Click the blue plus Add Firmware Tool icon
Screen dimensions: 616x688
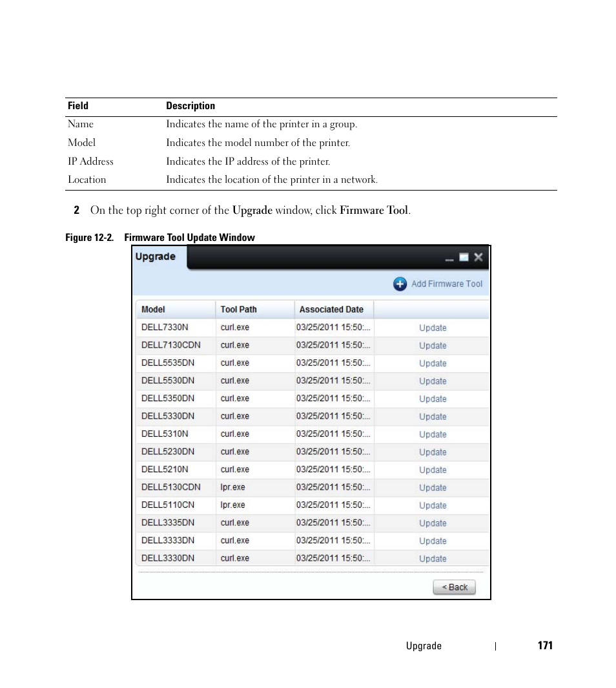pos(400,284)
